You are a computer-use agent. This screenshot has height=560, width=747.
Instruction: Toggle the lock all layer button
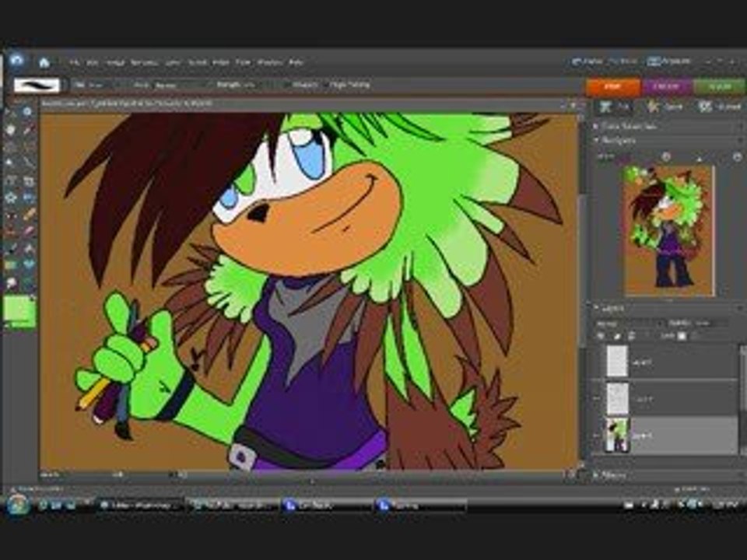(696, 336)
